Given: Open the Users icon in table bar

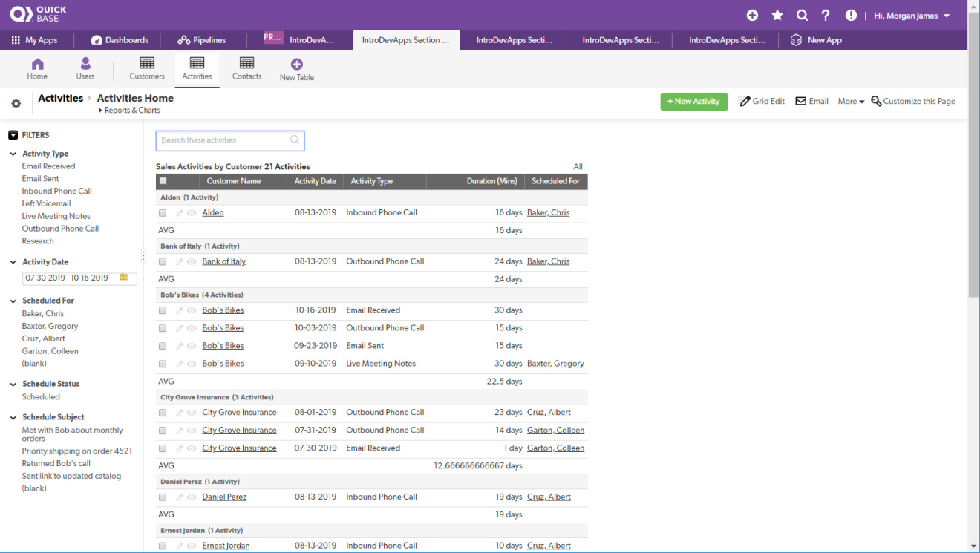Looking at the screenshot, I should [85, 65].
